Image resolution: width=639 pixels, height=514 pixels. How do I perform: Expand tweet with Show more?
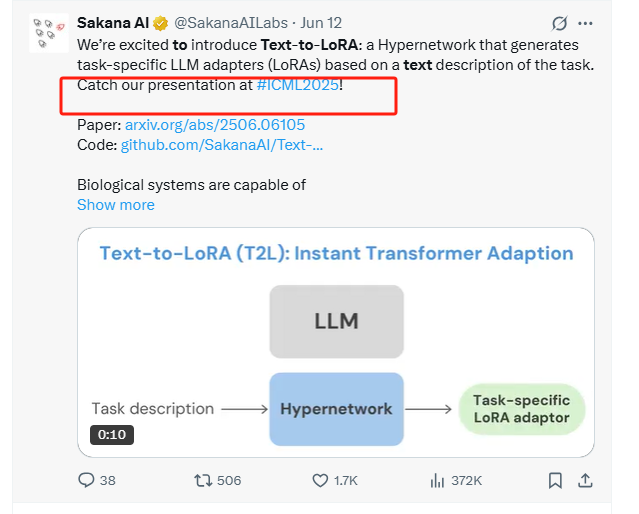pyautogui.click(x=116, y=205)
